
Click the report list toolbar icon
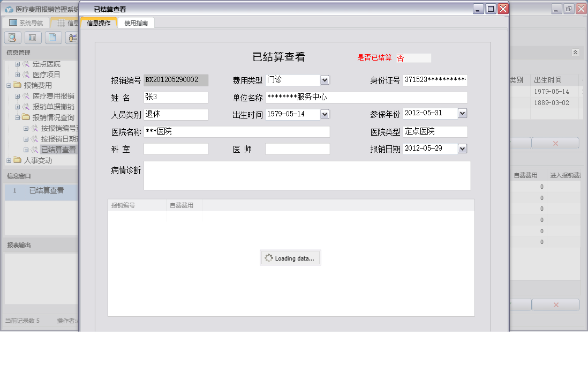33,38
